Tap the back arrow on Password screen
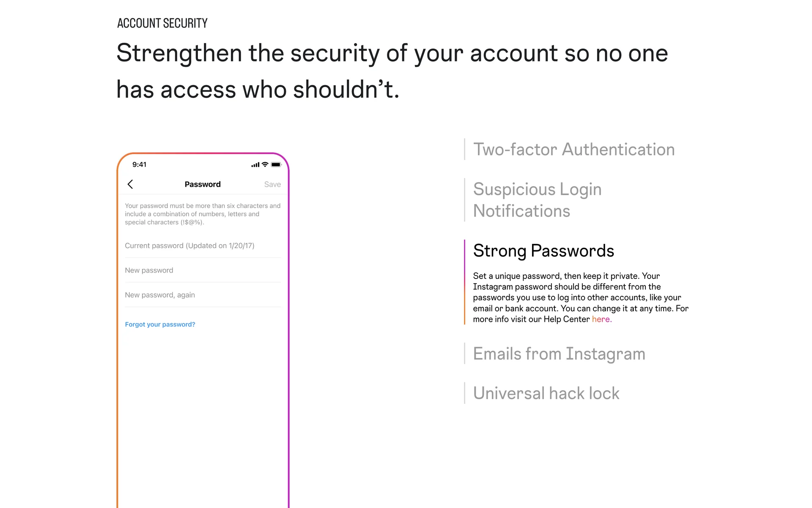This screenshot has width=812, height=508. 130,184
